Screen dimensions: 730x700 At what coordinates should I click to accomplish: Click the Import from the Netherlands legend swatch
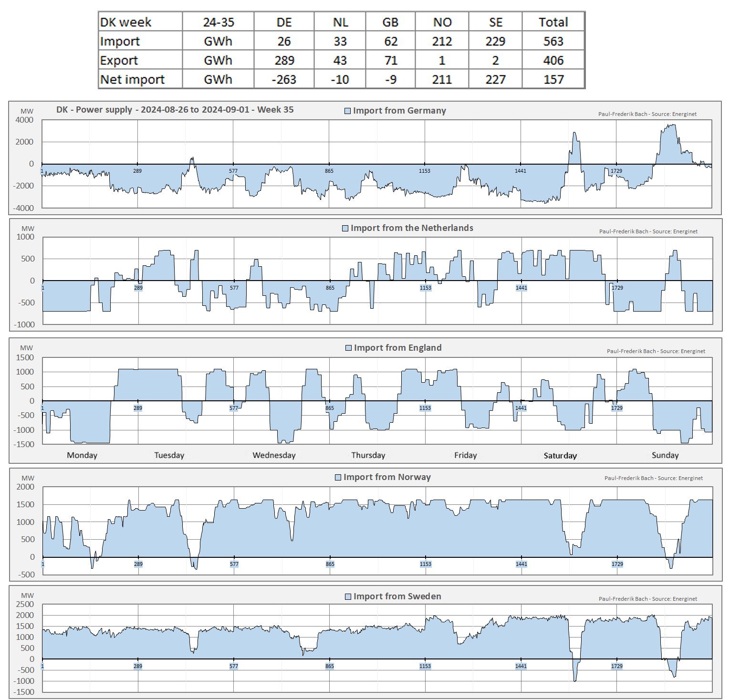(345, 229)
